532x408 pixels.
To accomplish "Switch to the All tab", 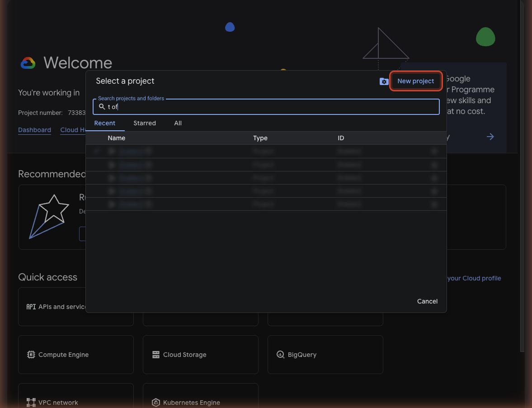I will pos(178,123).
